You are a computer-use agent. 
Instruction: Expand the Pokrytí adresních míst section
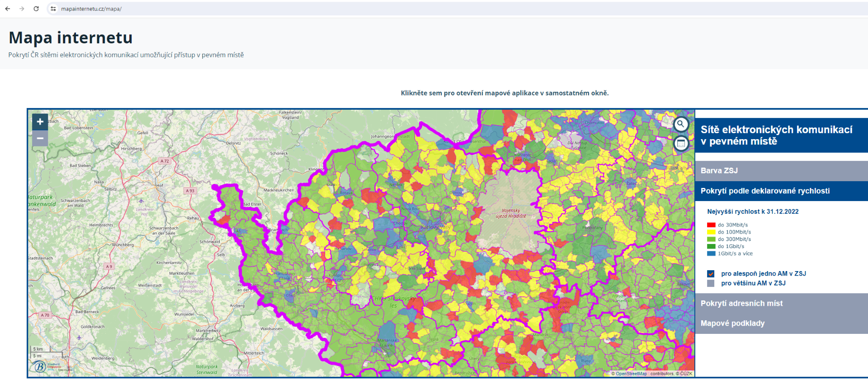click(x=781, y=304)
